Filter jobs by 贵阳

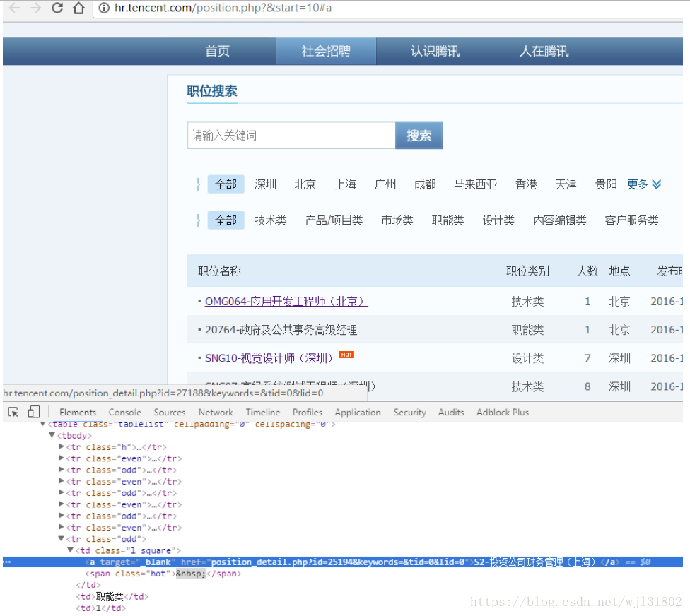[605, 184]
